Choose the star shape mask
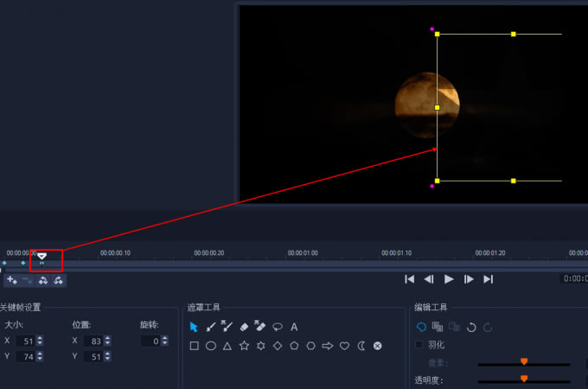Image resolution: width=588 pixels, height=389 pixels. 244,346
